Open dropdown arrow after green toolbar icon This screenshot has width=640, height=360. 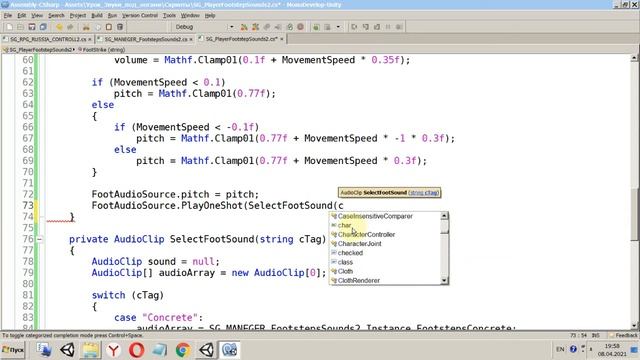click(338, 27)
